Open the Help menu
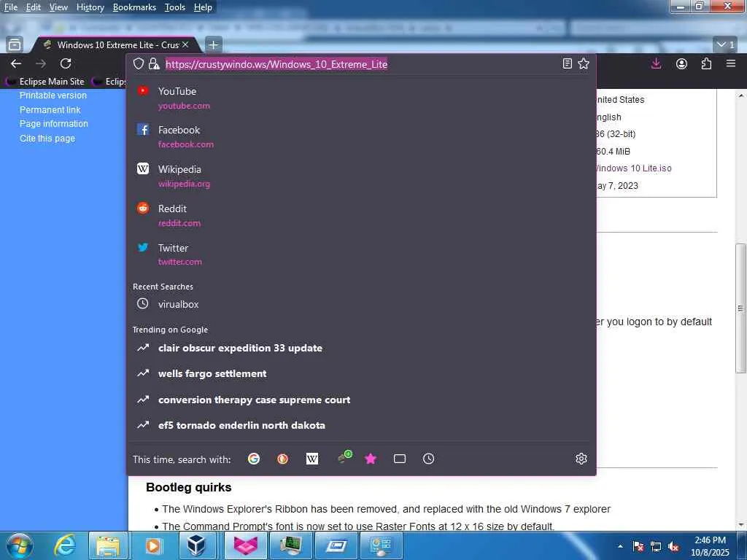The height and width of the screenshot is (560, 747). (203, 7)
